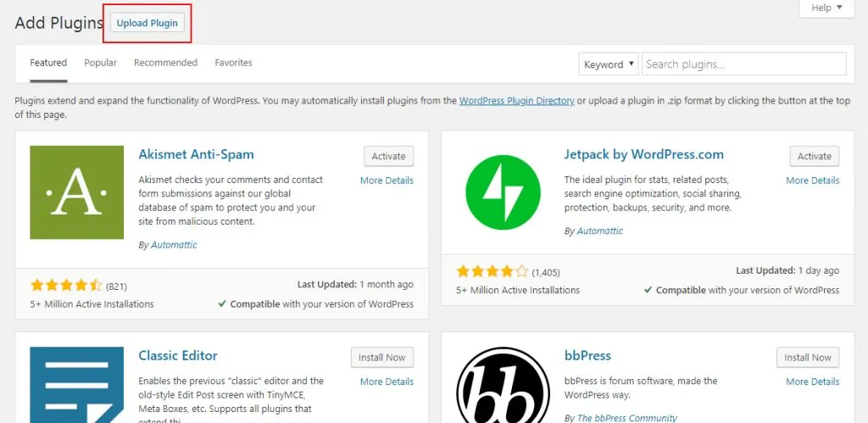Viewport: 868px width, 423px height.
Task: Open the Keyword search type dropdown
Action: pyautogui.click(x=609, y=64)
